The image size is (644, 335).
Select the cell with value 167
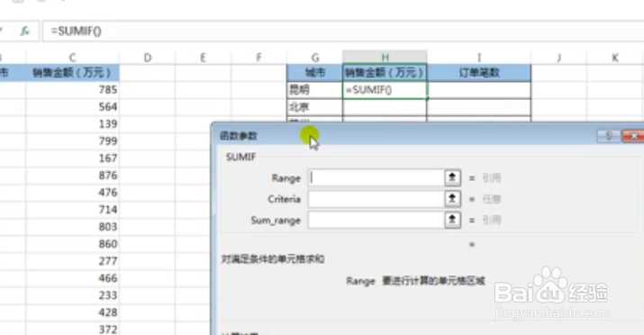click(x=72, y=158)
